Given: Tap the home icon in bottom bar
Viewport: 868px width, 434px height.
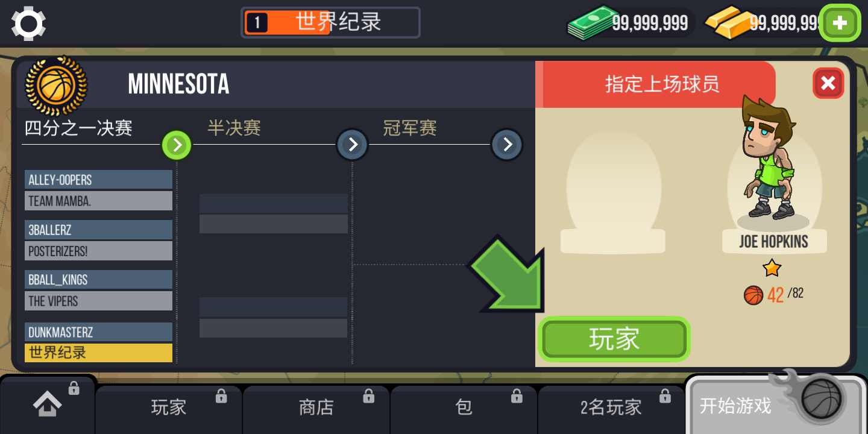Looking at the screenshot, I should point(48,405).
